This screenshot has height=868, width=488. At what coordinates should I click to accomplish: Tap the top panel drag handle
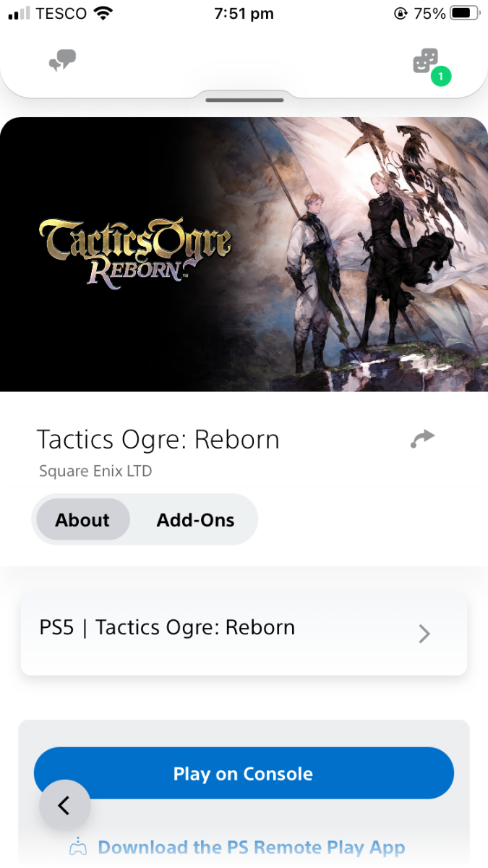pos(244,99)
